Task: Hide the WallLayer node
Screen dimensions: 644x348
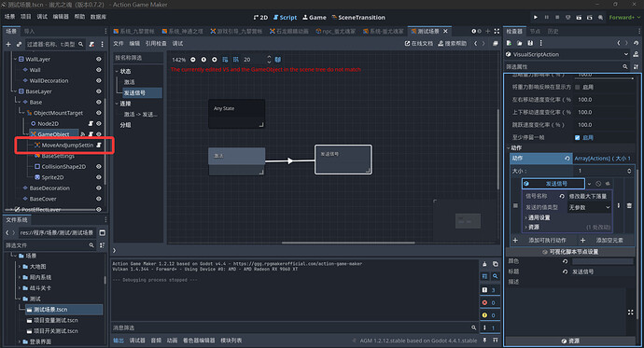Action: [x=99, y=59]
